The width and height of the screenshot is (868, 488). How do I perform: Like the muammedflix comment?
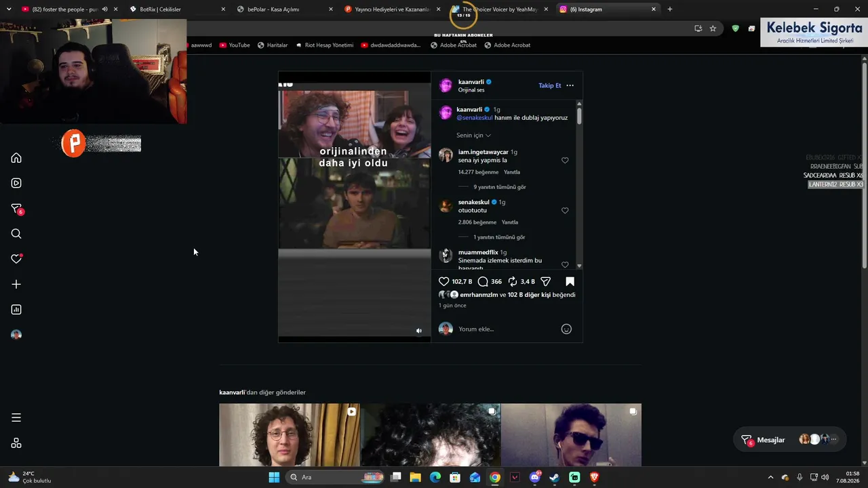tap(565, 264)
